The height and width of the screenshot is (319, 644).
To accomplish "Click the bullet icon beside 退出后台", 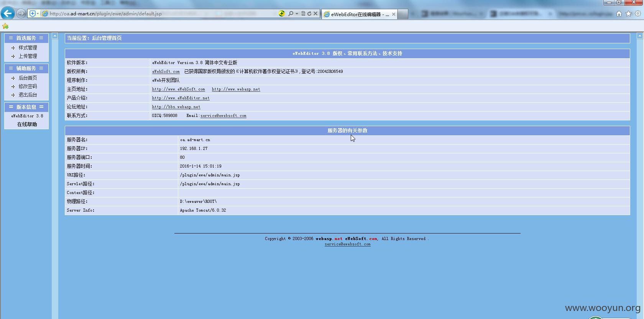I will coord(13,95).
